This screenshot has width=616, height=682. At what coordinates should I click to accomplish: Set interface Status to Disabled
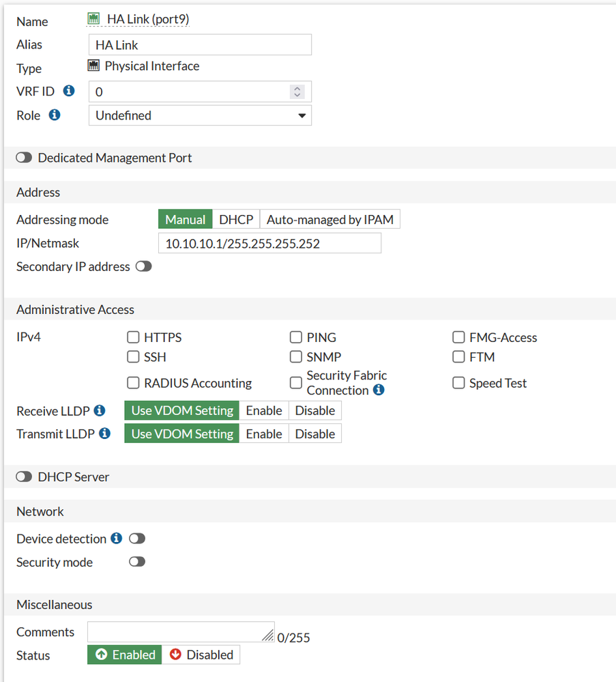click(201, 655)
